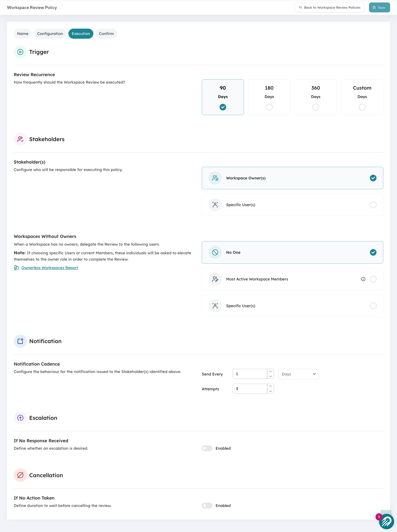This screenshot has height=532, width=397.
Task: Select the 90 Days recurrence option
Action: click(x=223, y=97)
